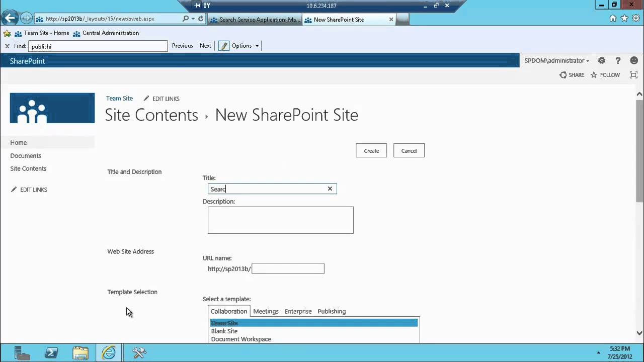Switch to Enterprise template tab
644x362 pixels.
(298, 311)
